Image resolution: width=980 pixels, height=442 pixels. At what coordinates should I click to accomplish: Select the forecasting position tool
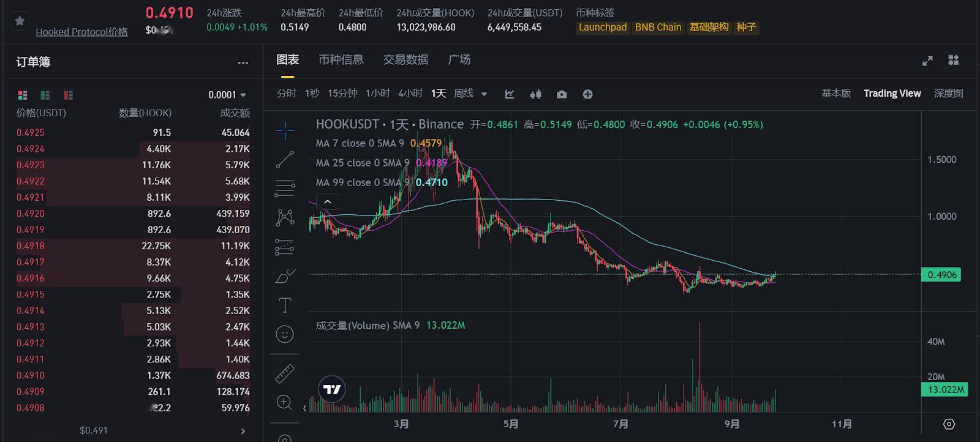[x=285, y=247]
